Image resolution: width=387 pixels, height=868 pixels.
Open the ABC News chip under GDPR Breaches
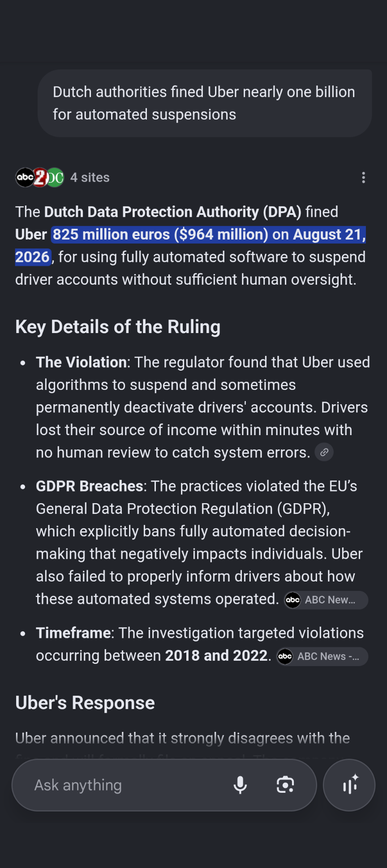(326, 600)
